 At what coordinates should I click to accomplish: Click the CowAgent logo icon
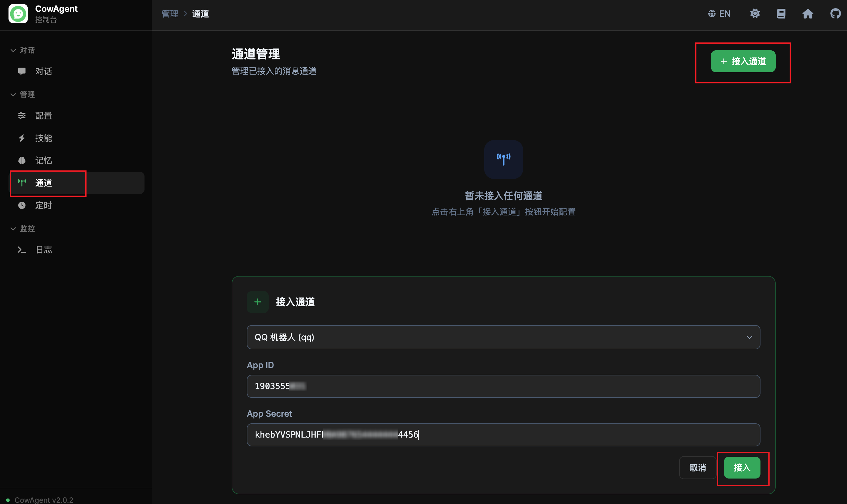point(18,14)
